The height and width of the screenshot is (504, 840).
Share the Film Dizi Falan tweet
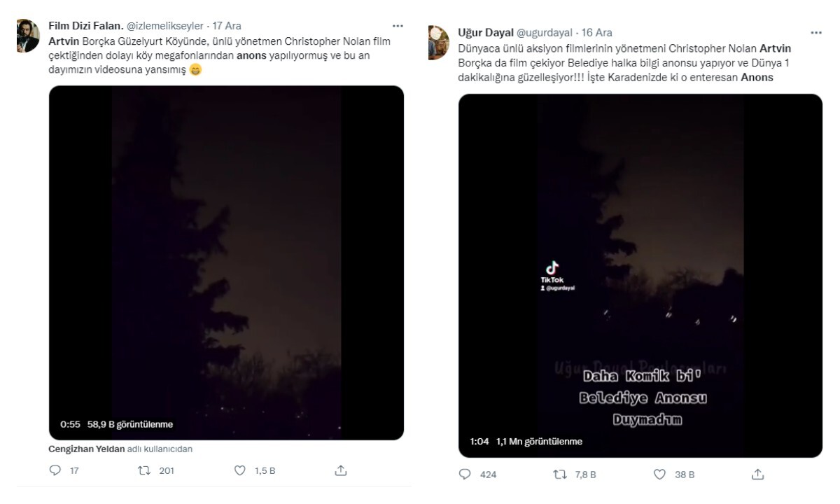click(341, 470)
